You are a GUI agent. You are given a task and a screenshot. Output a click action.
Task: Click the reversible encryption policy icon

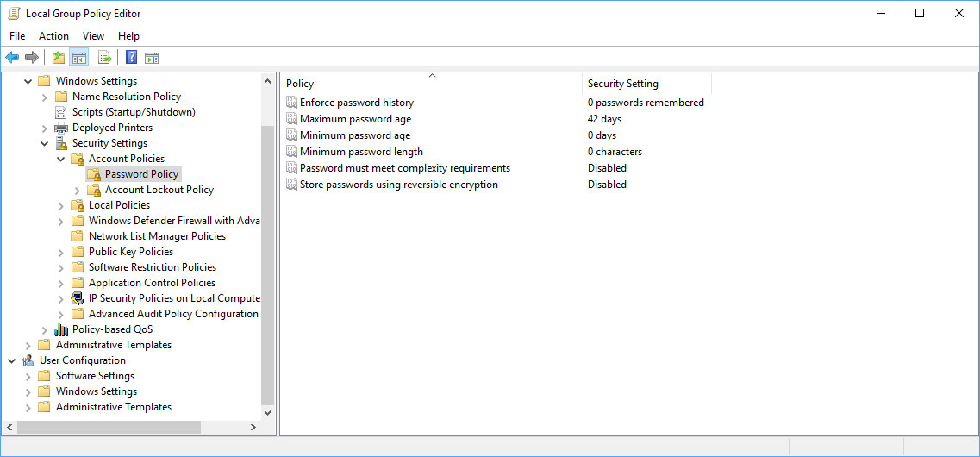point(291,184)
